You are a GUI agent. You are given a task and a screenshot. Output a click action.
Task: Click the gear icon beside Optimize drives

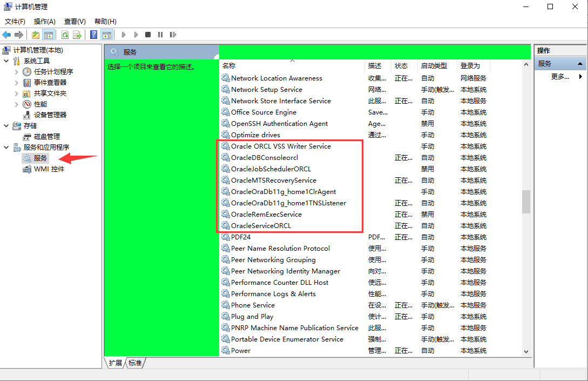[x=225, y=135]
